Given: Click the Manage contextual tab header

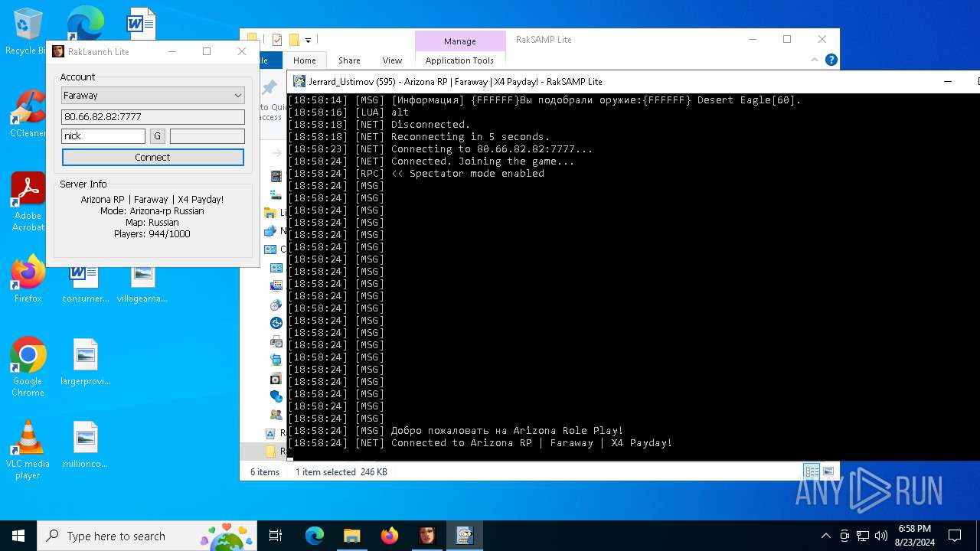Looking at the screenshot, I should point(459,41).
